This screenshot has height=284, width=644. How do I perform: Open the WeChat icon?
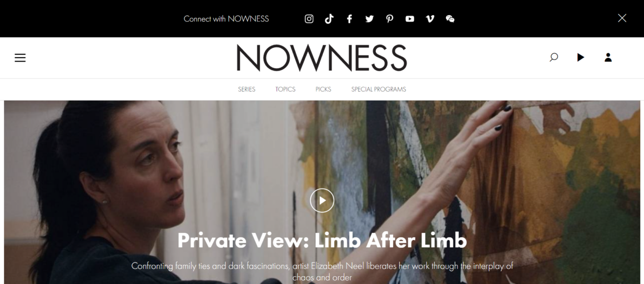click(x=450, y=18)
